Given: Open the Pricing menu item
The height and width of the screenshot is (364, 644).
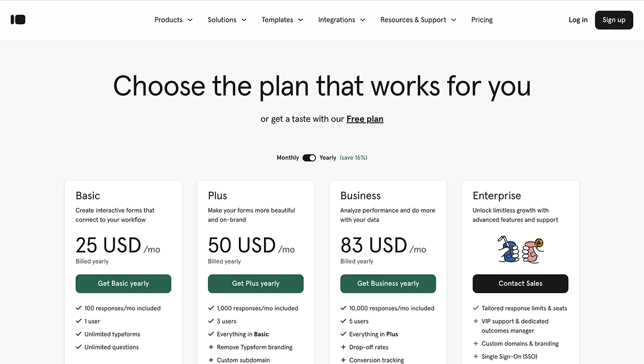Looking at the screenshot, I should coord(482,20).
